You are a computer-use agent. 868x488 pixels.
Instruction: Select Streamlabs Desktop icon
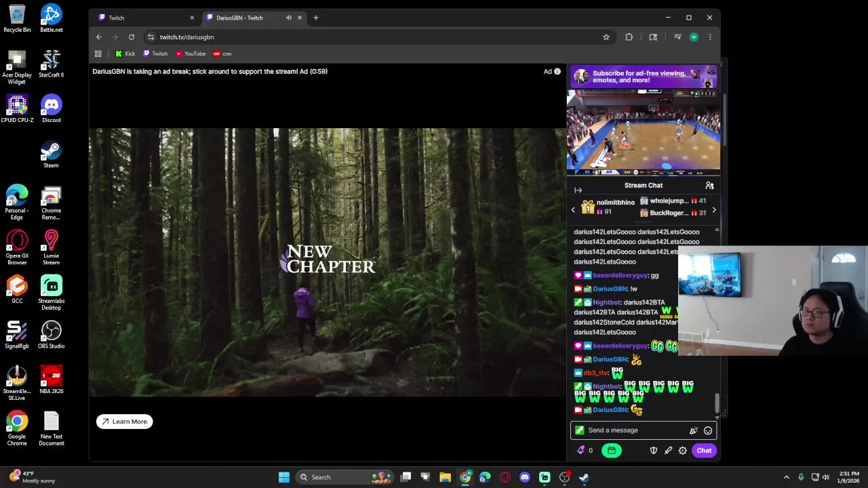tap(51, 293)
